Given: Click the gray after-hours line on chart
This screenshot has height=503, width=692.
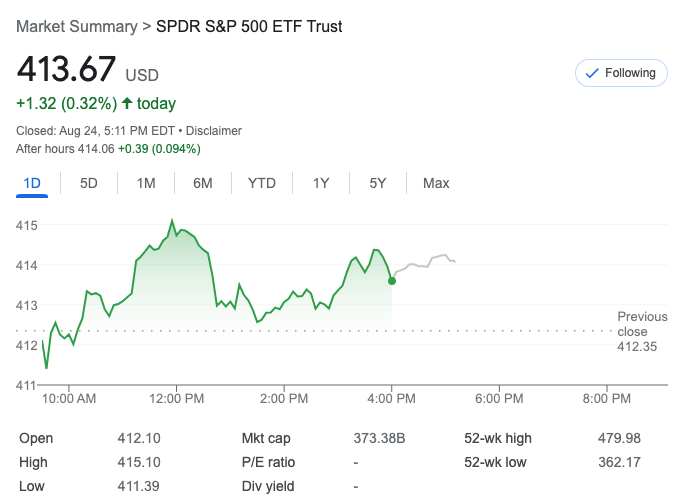Looking at the screenshot, I should 425,262.
